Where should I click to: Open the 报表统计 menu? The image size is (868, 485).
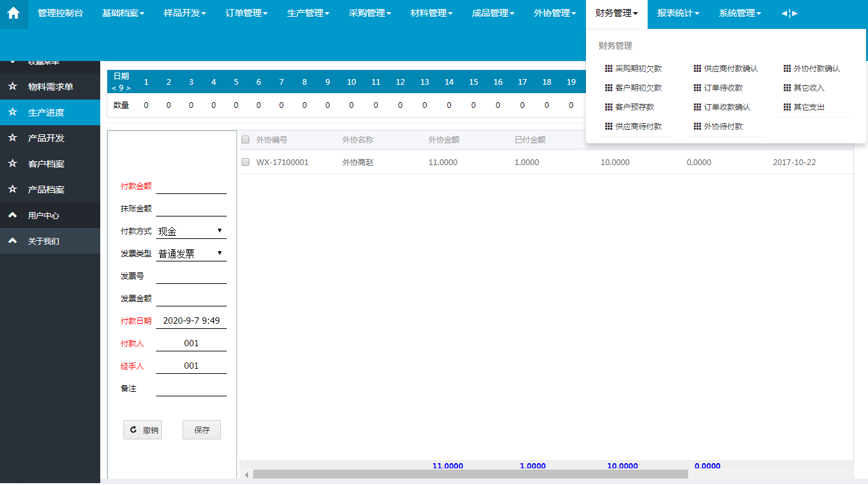coord(678,13)
